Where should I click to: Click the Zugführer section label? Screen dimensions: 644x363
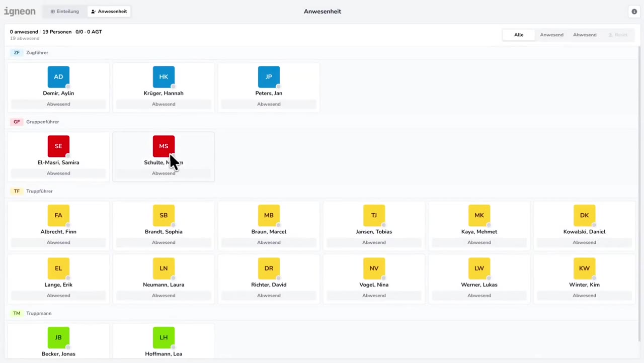click(x=37, y=53)
